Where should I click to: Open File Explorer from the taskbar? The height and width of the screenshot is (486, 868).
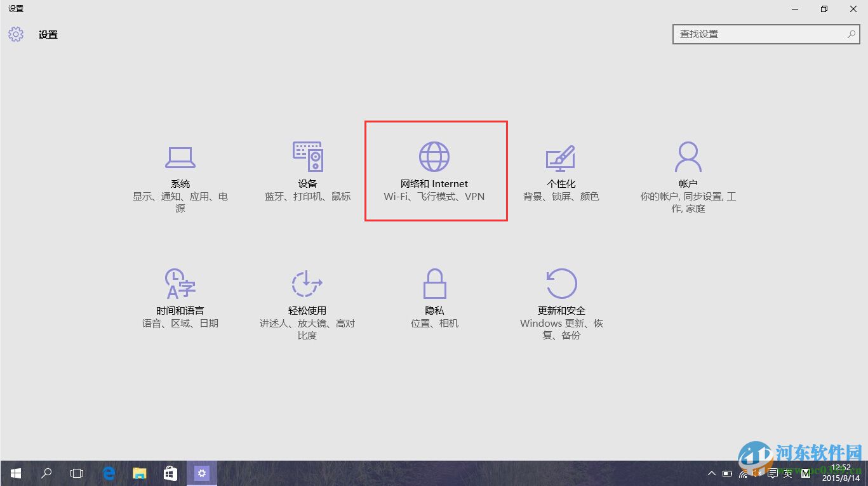139,473
